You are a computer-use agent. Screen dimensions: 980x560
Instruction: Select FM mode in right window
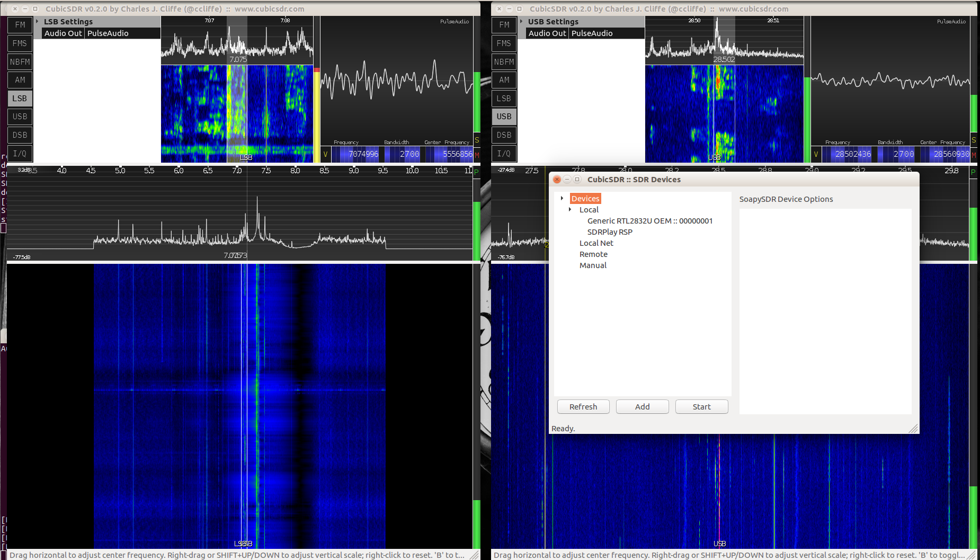[504, 25]
